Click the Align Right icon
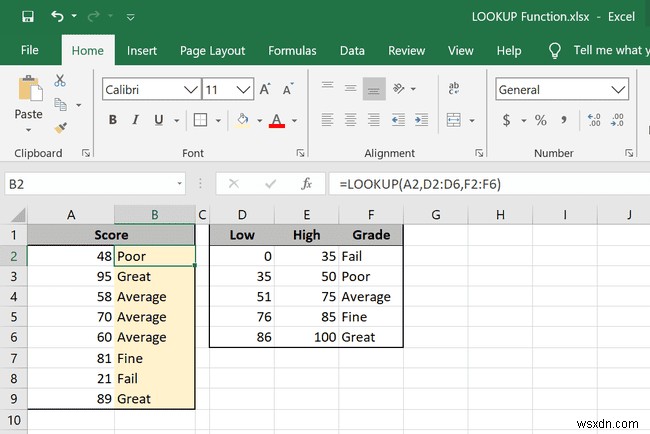 (x=374, y=120)
